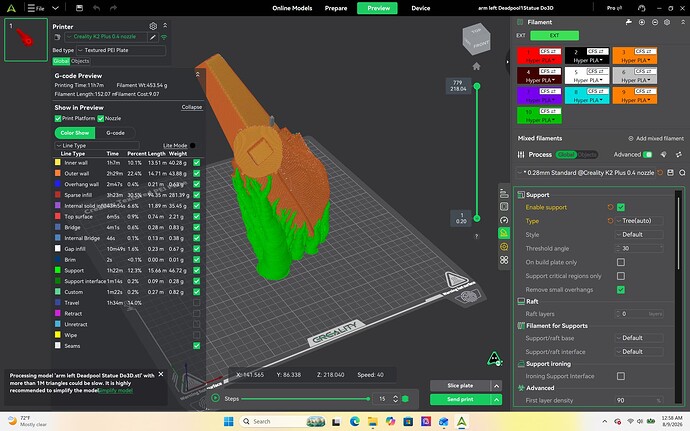Click the view orientation cube

tap(476, 39)
